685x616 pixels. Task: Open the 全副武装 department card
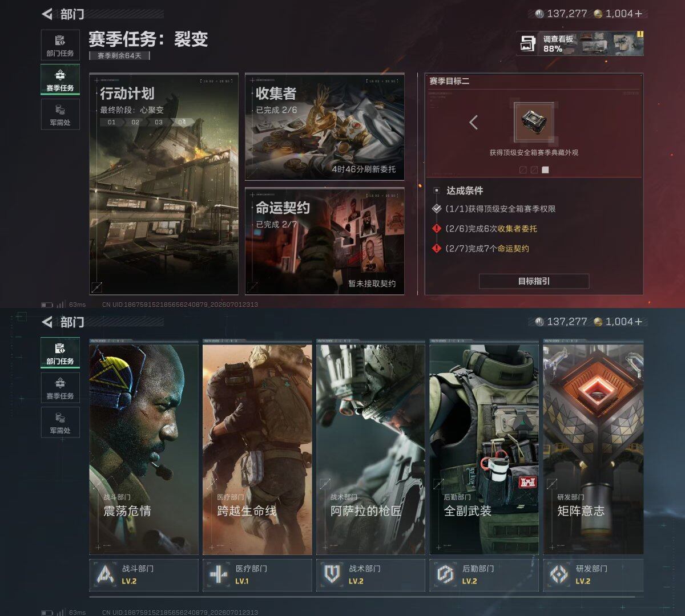pyautogui.click(x=484, y=447)
